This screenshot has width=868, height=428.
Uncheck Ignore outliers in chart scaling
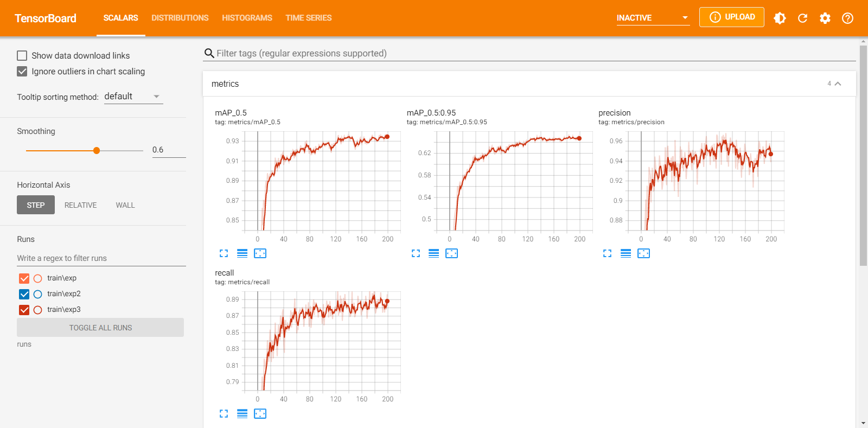(22, 71)
